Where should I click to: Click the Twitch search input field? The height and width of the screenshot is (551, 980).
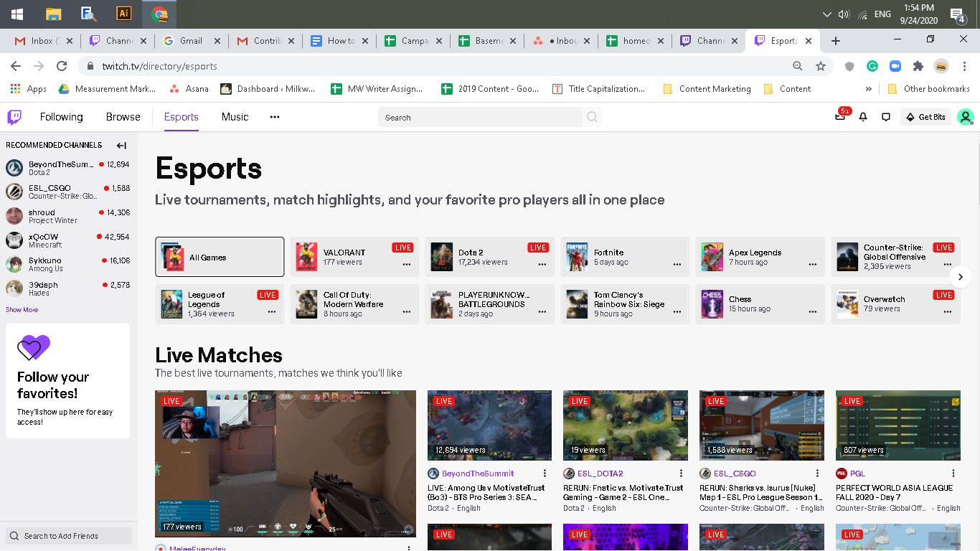point(480,117)
